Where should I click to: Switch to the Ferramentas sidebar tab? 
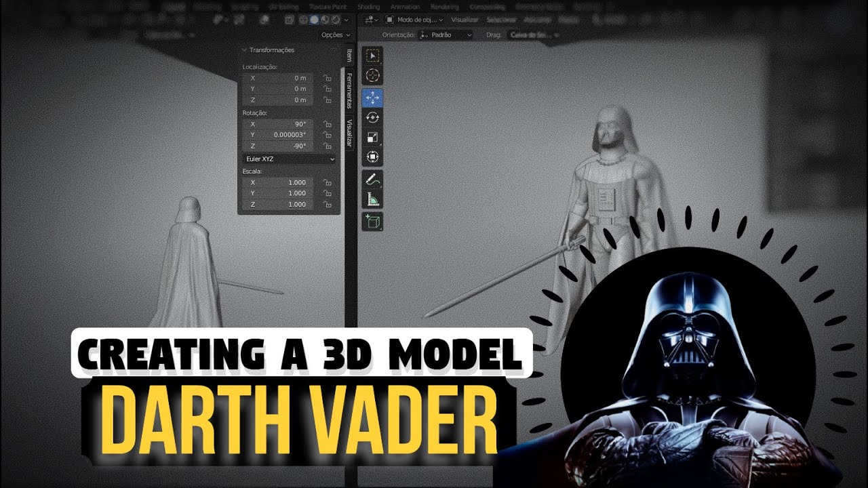pyautogui.click(x=349, y=91)
